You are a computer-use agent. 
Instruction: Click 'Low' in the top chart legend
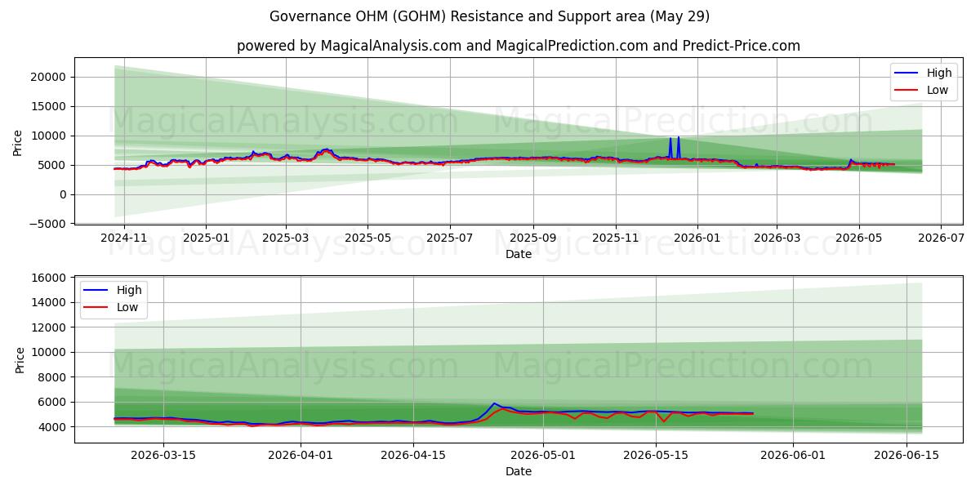click(938, 90)
